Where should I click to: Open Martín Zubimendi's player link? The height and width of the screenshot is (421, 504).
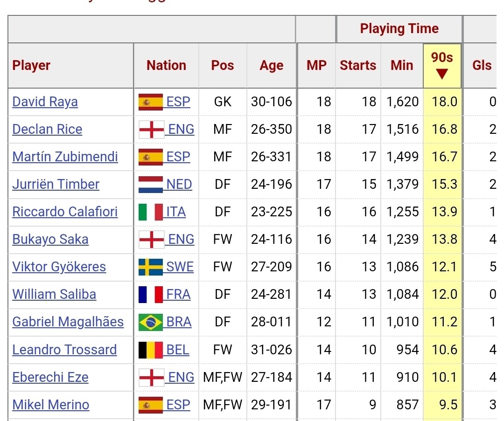click(x=65, y=157)
